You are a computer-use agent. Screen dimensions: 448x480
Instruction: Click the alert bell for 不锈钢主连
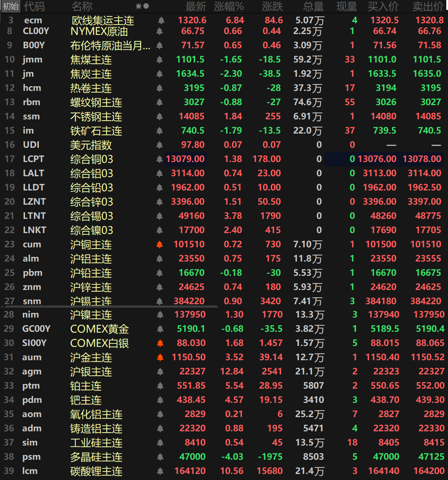[160, 117]
